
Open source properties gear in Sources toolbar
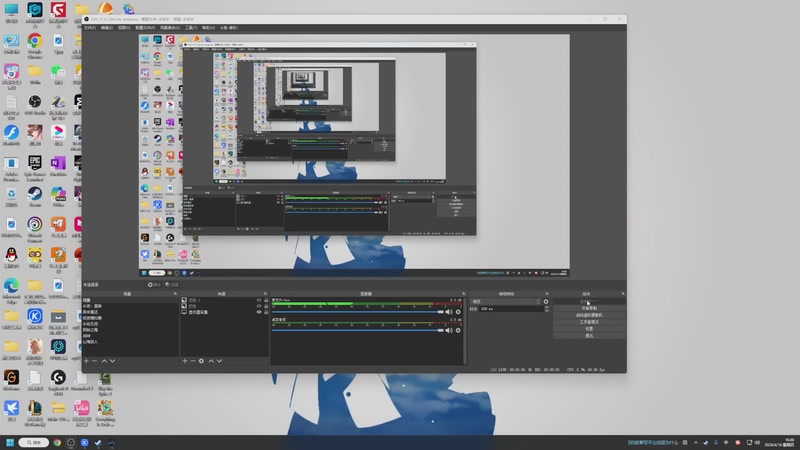pyautogui.click(x=201, y=361)
